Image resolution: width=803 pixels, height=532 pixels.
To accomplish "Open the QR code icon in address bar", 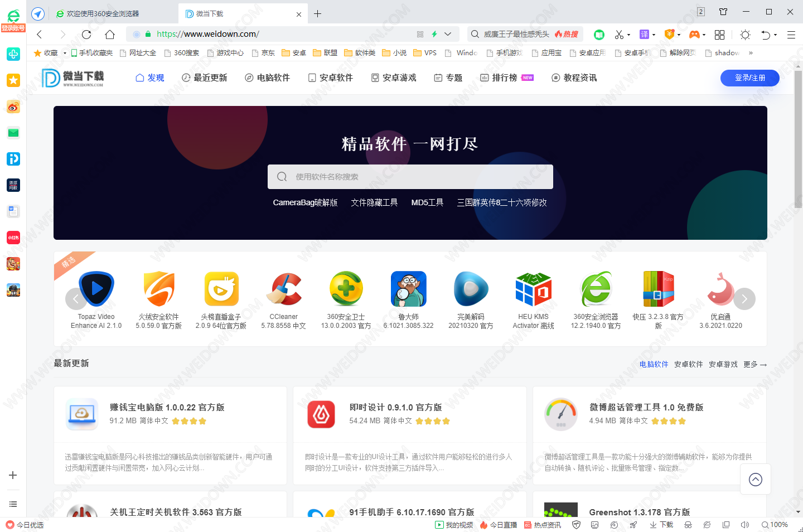I will pyautogui.click(x=420, y=34).
